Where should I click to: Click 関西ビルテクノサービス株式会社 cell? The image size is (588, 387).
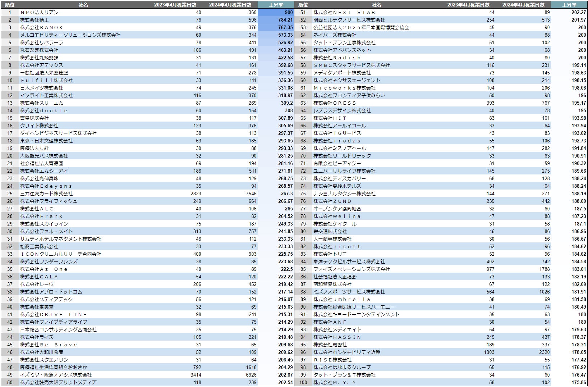[349, 20]
